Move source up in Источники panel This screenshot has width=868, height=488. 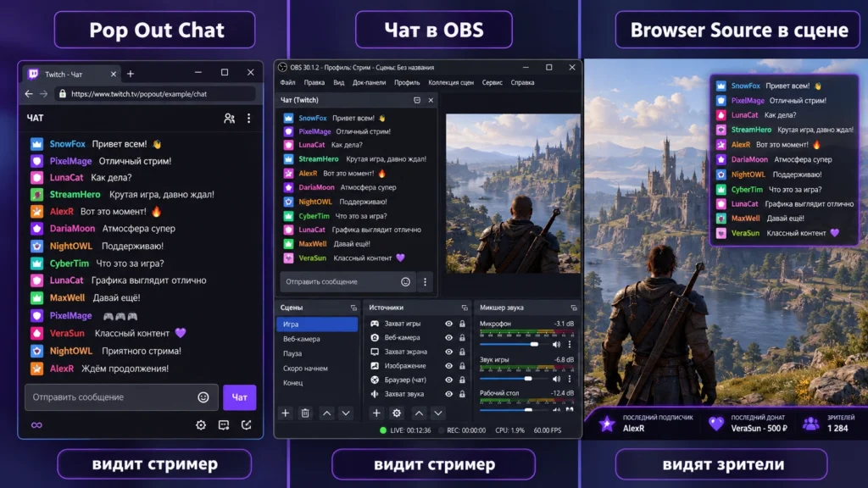click(x=419, y=413)
